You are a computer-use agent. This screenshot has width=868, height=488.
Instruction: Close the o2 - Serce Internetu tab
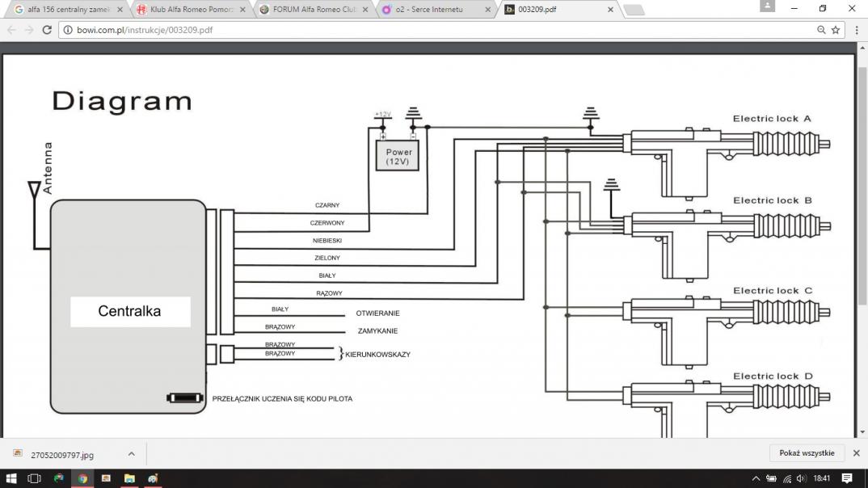[x=487, y=10]
